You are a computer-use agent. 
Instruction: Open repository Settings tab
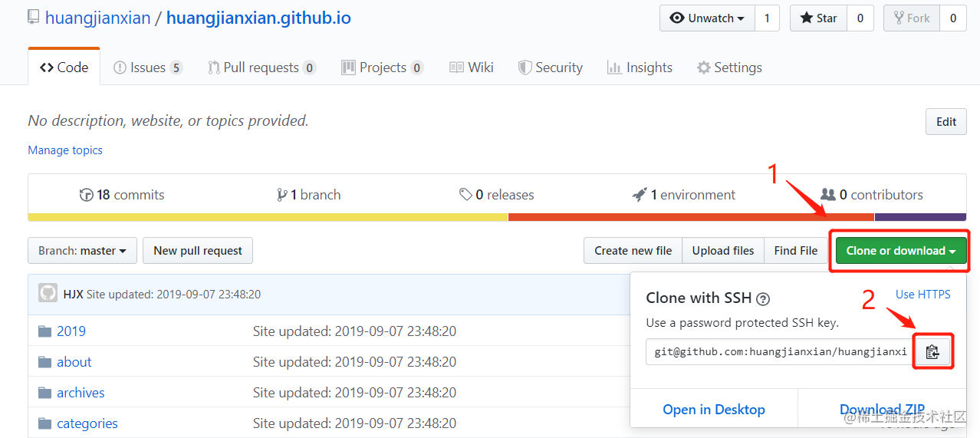tap(729, 68)
